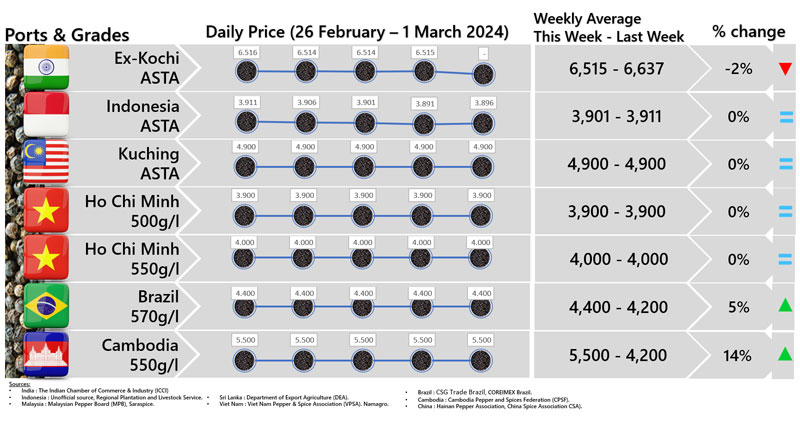Click the red down arrow for Ex-Kochi
The height and width of the screenshot is (423, 800).
tap(784, 69)
